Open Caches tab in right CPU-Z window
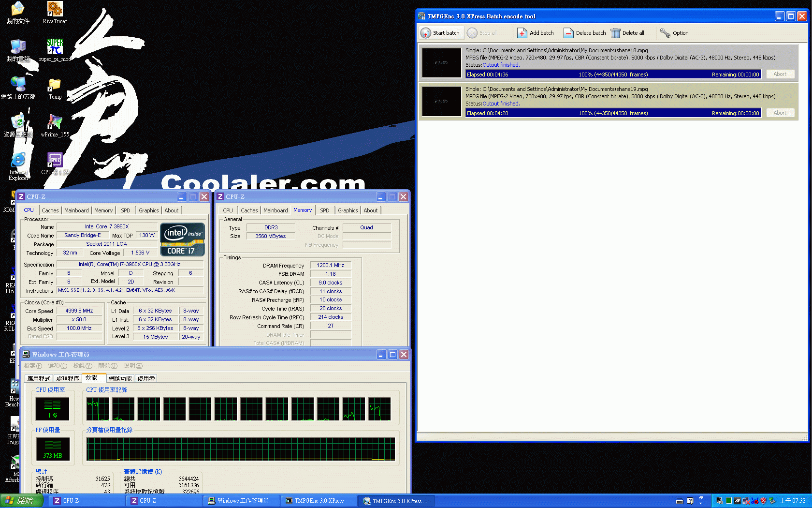This screenshot has height=508, width=812. coord(249,210)
